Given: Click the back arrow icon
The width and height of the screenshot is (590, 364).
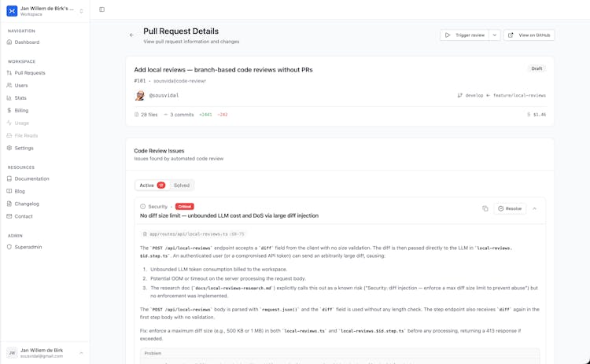Looking at the screenshot, I should (131, 35).
